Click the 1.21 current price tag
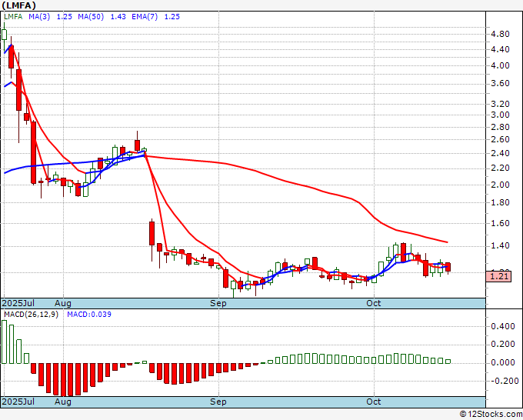The height and width of the screenshot is (420, 523). [x=499, y=275]
